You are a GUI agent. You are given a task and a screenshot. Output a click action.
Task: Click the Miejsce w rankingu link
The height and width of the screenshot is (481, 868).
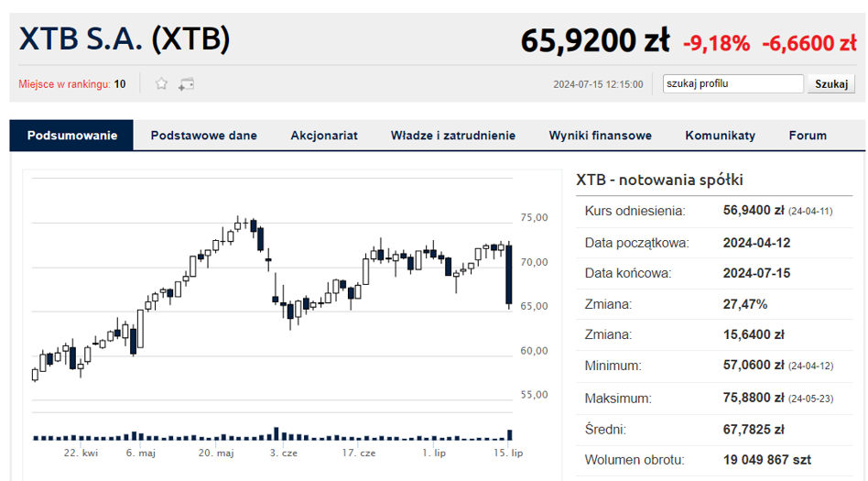pos(64,84)
